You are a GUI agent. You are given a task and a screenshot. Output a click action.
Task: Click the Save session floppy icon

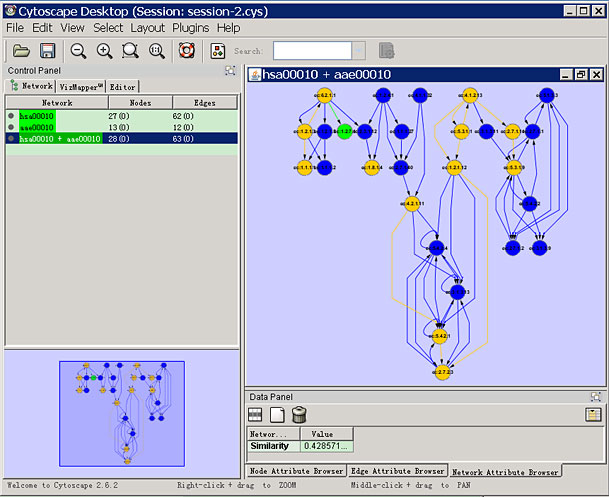coord(47,51)
